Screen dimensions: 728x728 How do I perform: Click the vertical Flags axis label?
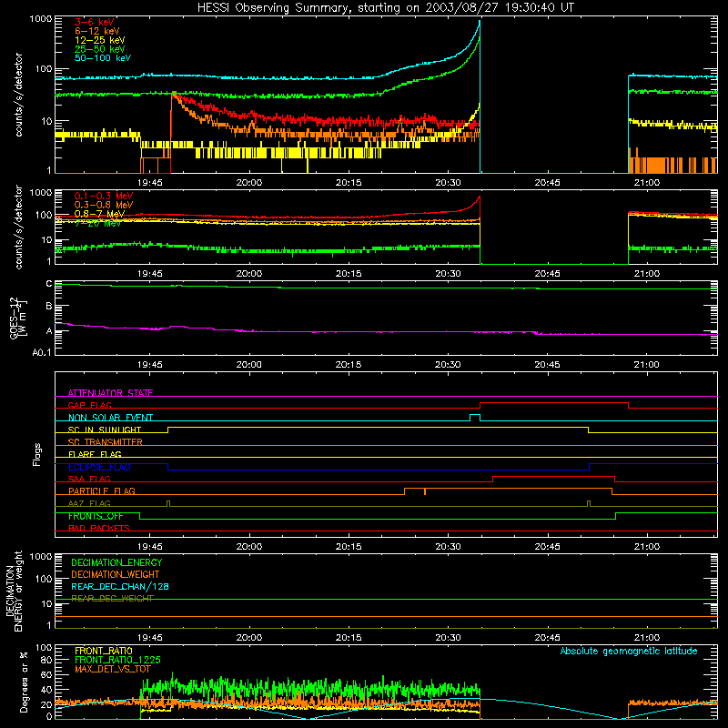[36, 454]
